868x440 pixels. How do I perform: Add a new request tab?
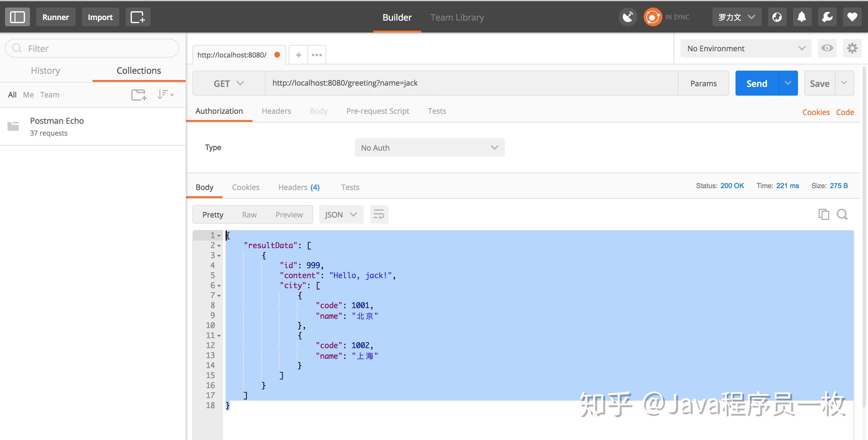[x=298, y=55]
